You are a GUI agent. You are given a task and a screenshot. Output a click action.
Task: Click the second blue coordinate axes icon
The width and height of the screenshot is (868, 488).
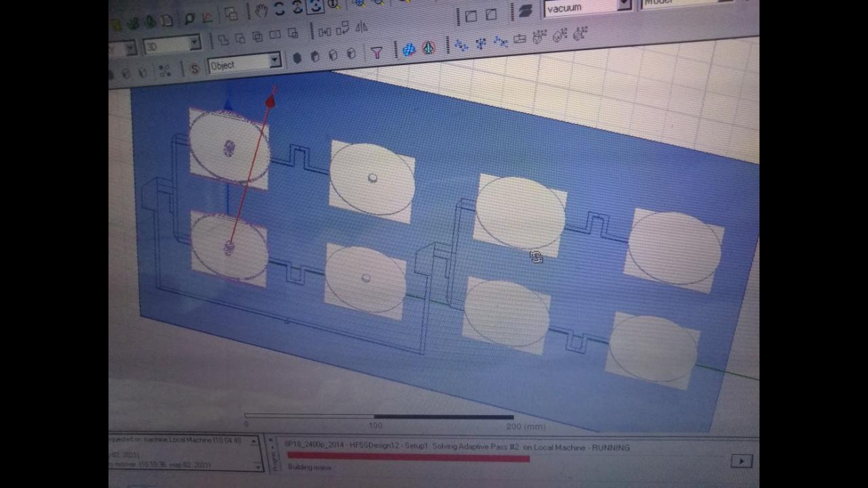pyautogui.click(x=481, y=44)
